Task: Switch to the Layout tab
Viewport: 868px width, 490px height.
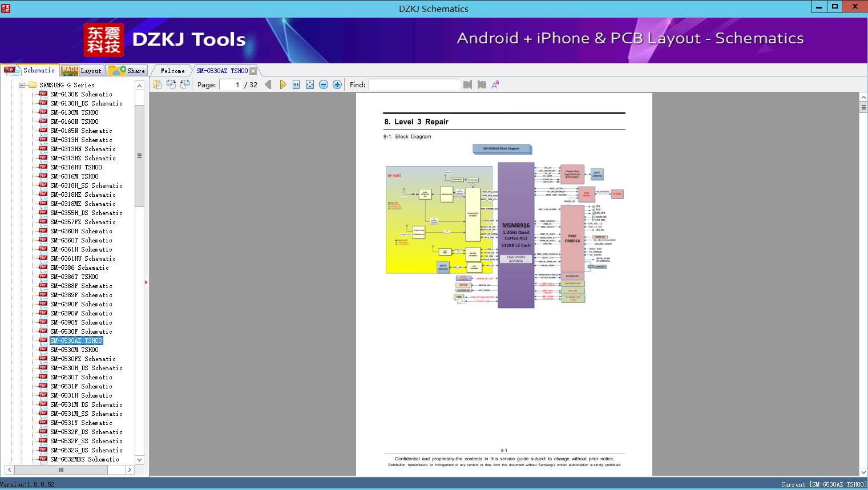Action: 82,71
